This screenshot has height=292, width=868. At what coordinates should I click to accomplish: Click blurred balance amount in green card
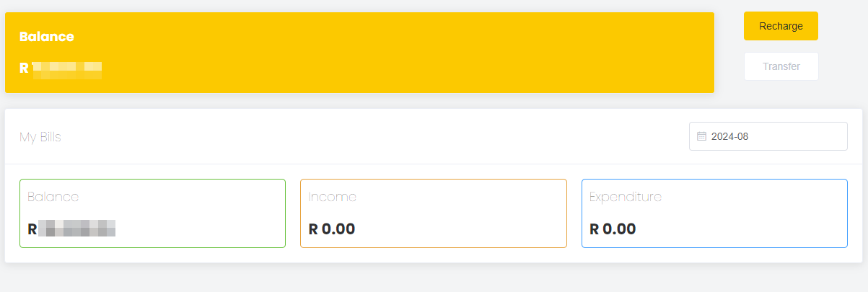(x=76, y=229)
